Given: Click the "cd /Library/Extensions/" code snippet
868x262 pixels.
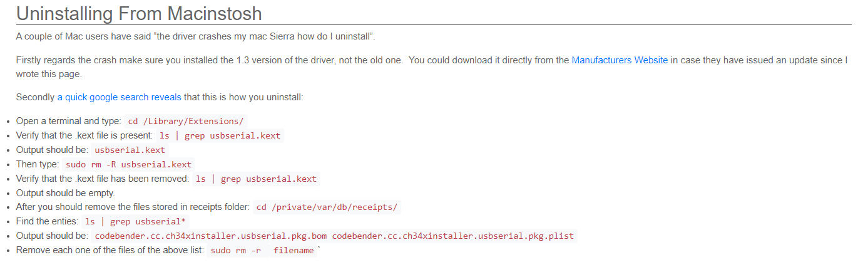Looking at the screenshot, I should 185,121.
